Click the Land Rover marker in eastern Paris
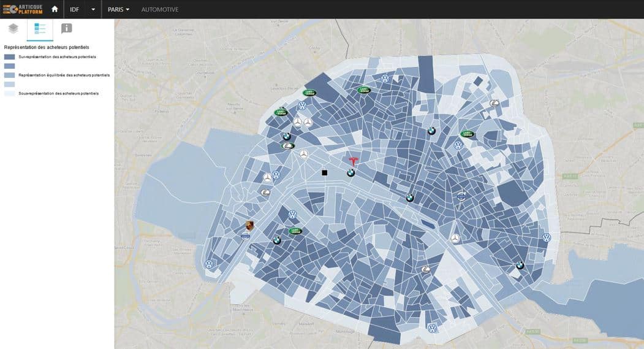Screen dimensions: 644x349 pos(467,134)
